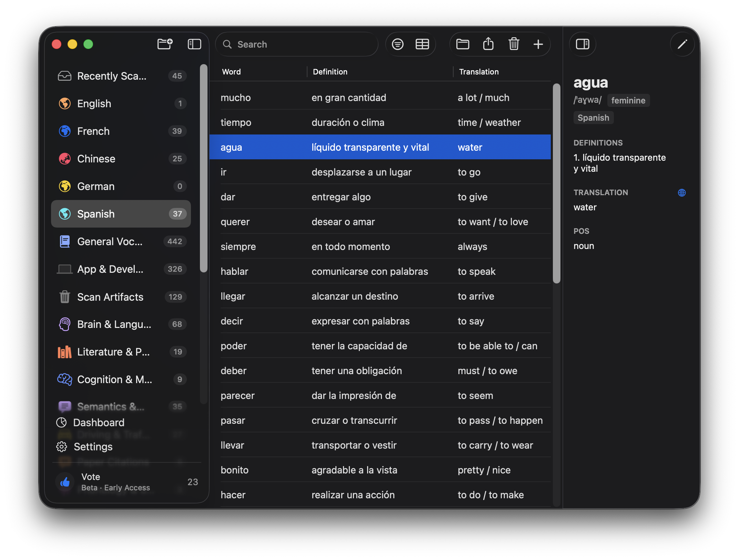Create a new folder with plus icon
Viewport: 739px width, 560px height.
165,44
